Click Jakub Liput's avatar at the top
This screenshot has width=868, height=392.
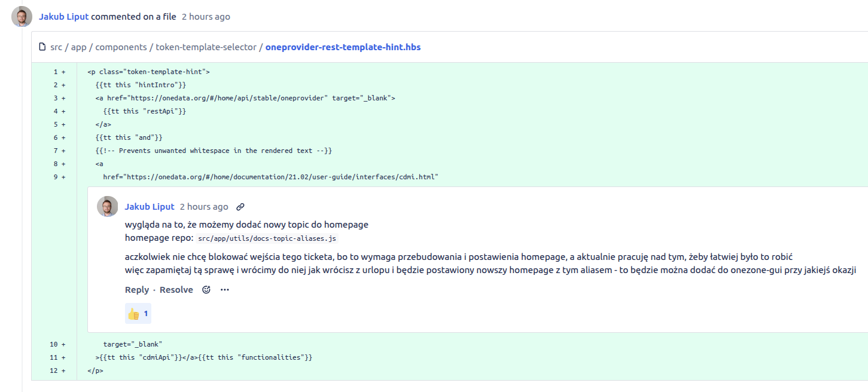pos(22,17)
